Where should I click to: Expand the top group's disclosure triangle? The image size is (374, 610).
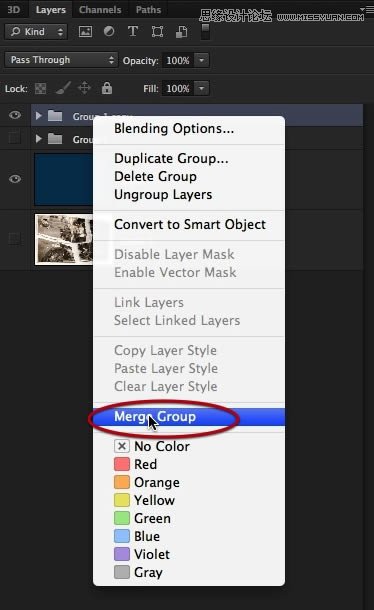(38, 116)
